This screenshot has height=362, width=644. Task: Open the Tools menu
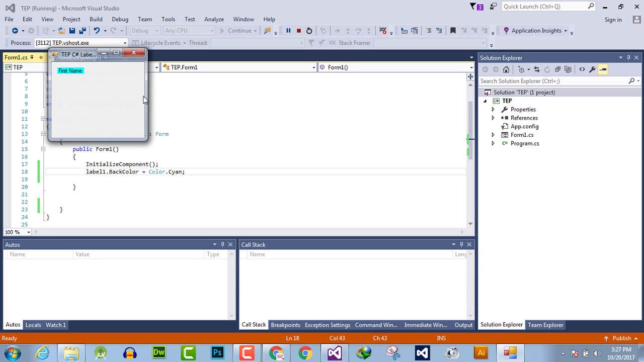click(x=168, y=19)
